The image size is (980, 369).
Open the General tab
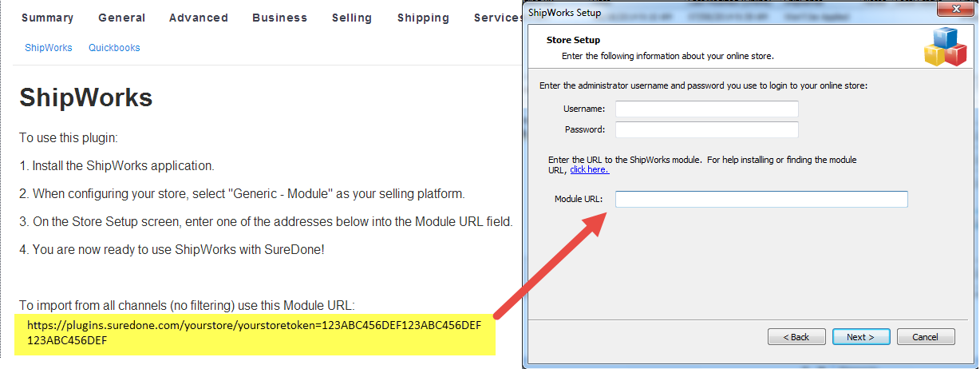tap(122, 18)
